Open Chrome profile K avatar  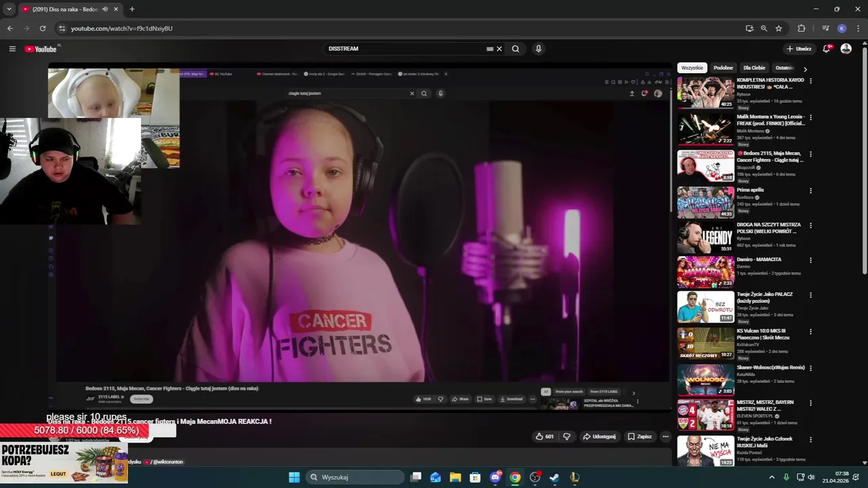coord(842,28)
